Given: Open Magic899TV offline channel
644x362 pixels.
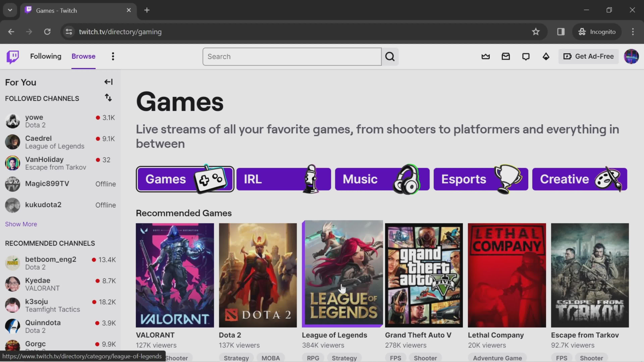Looking at the screenshot, I should coord(60,184).
